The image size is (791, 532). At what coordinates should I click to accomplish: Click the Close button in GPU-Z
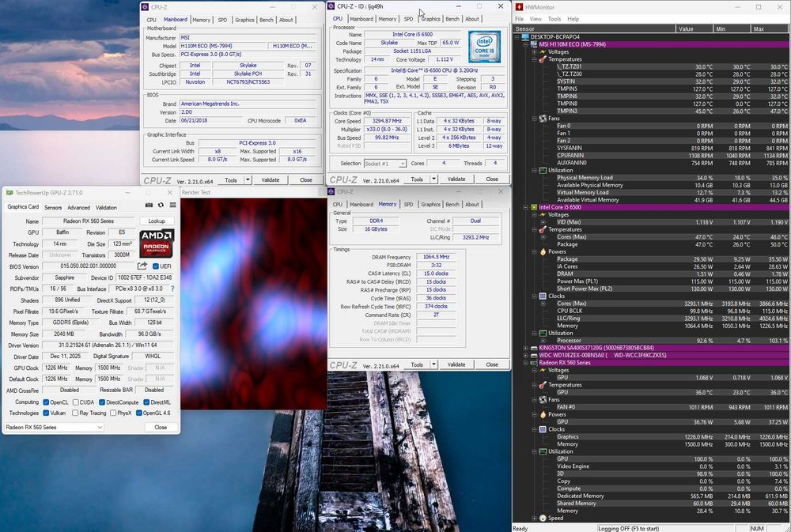click(x=161, y=427)
